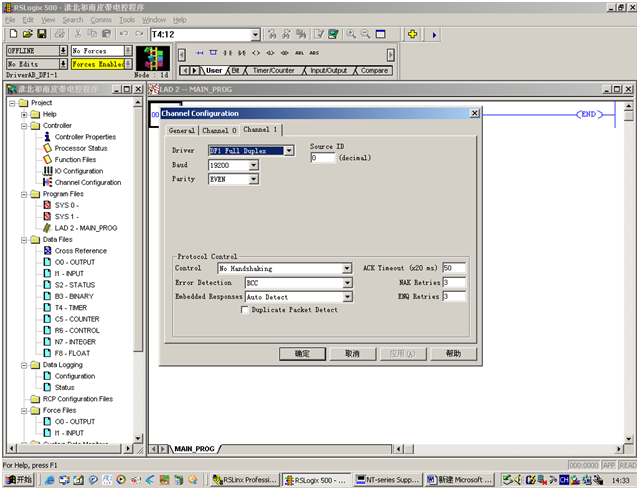Expand the Help tree folder
Viewport: 637px width, 489px height.
(x=24, y=115)
